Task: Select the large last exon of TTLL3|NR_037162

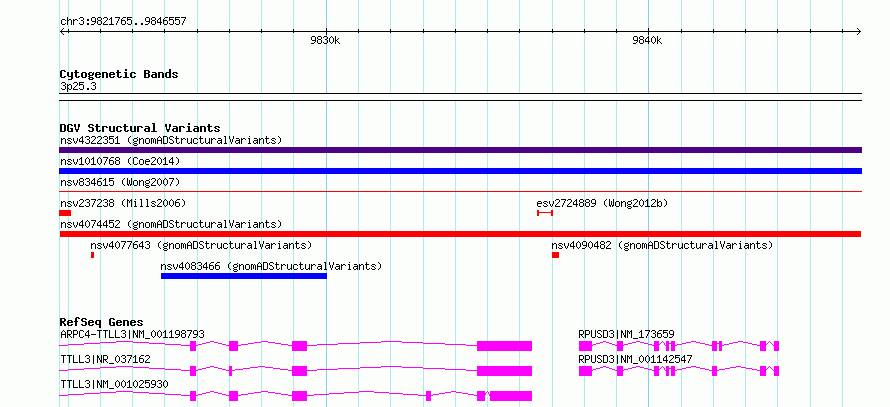Action: coord(505,371)
